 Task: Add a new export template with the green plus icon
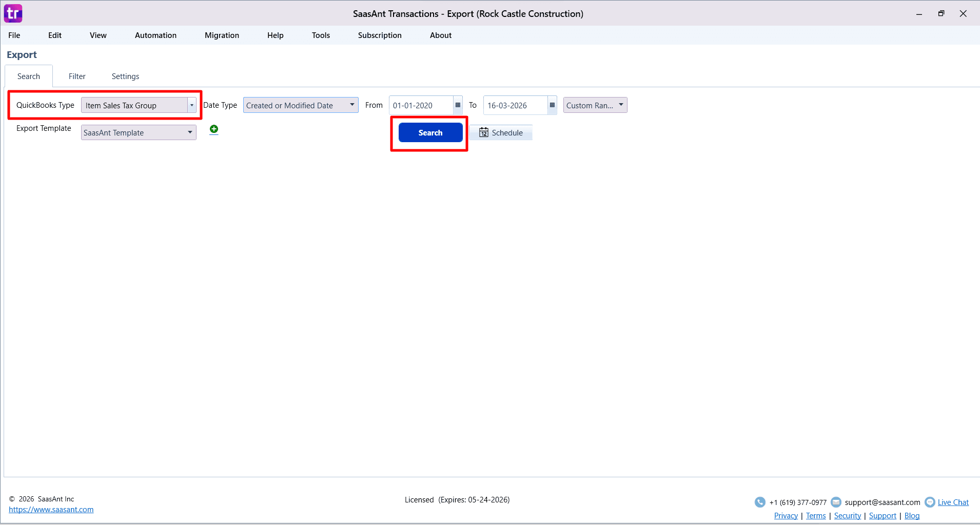point(214,129)
